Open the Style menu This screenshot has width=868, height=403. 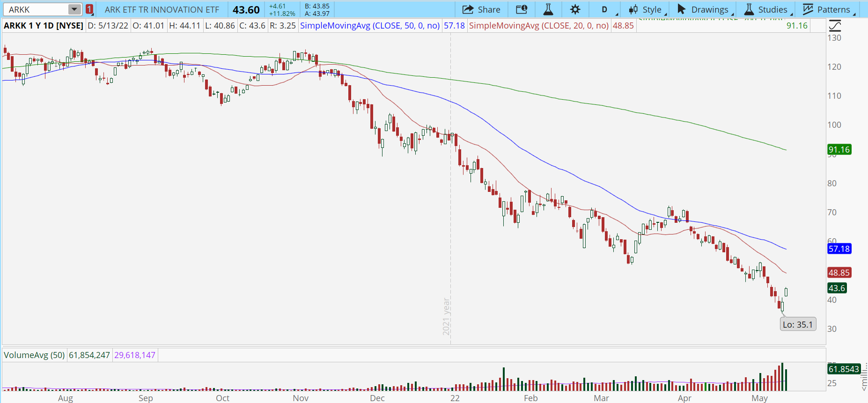646,9
